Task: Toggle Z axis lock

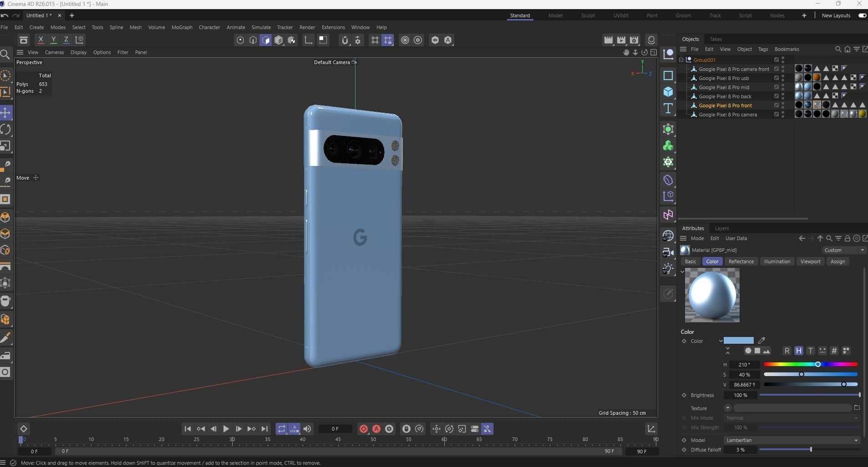Action: tap(66, 40)
